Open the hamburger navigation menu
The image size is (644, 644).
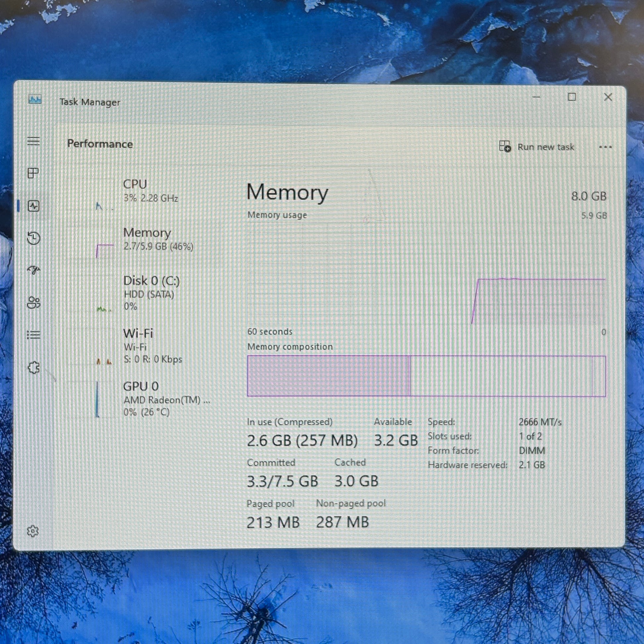coord(33,141)
